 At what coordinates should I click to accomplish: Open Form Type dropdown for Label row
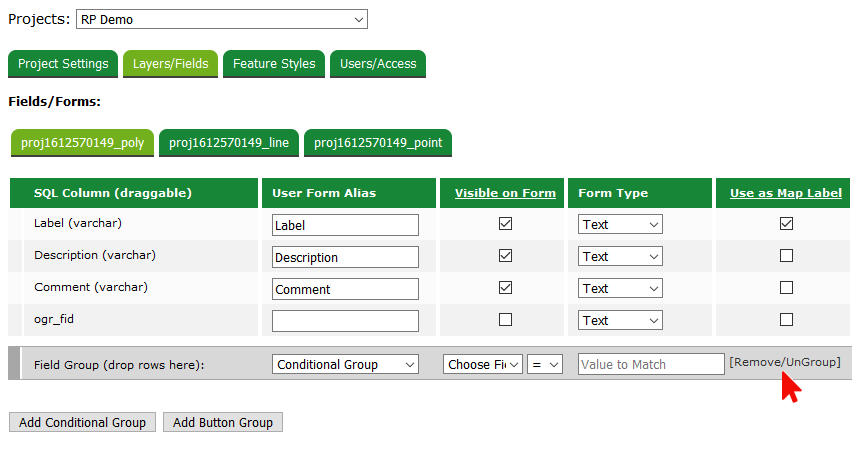(620, 225)
